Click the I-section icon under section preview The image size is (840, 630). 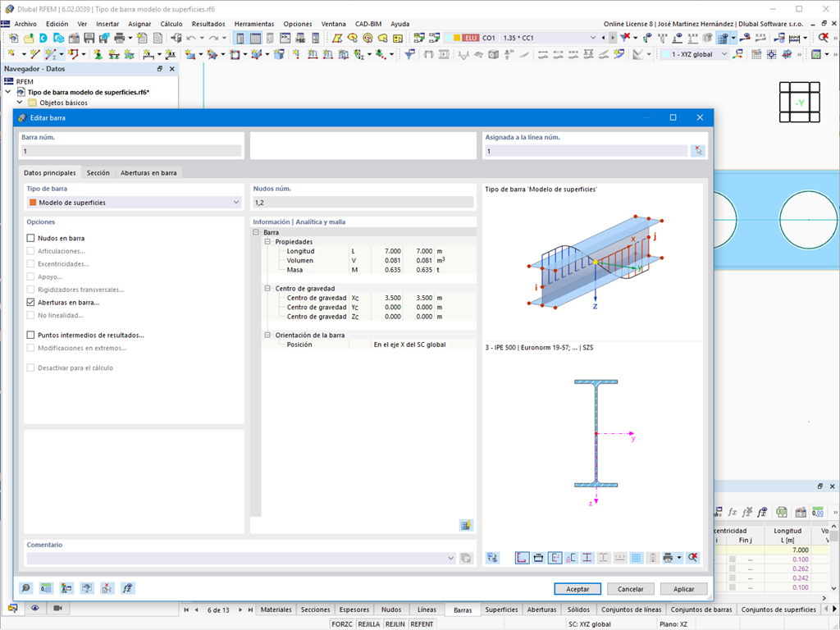(587, 558)
